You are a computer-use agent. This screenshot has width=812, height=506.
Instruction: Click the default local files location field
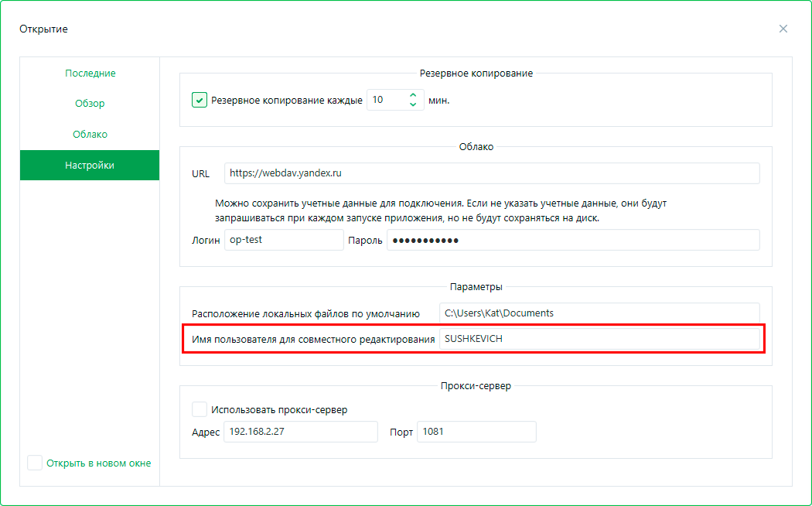[599, 313]
